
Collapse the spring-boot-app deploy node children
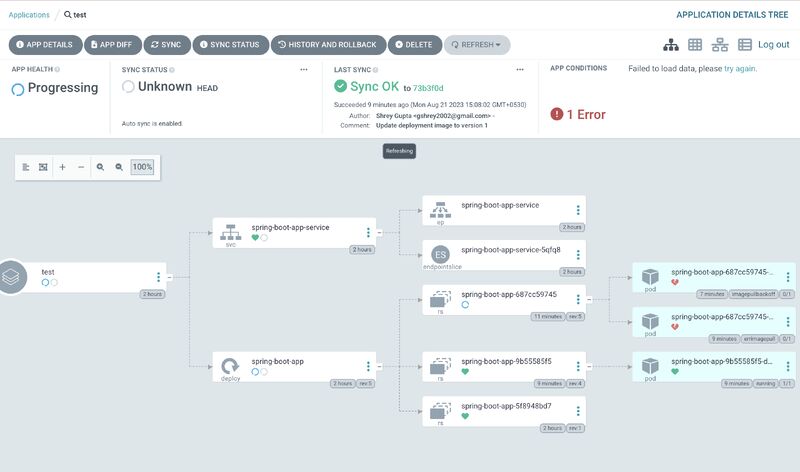point(380,367)
